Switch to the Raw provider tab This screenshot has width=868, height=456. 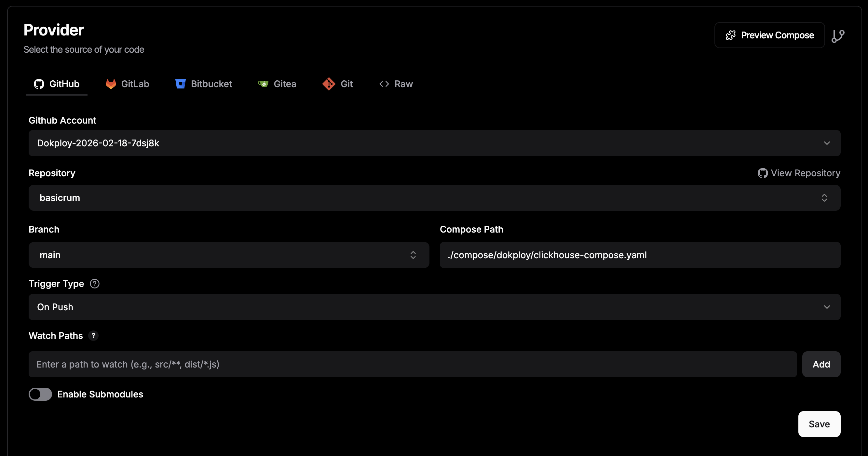pyautogui.click(x=396, y=84)
